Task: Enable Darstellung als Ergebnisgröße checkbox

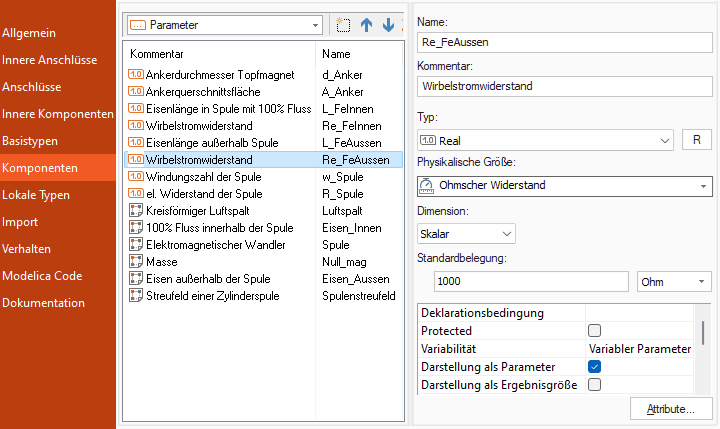Action: tap(594, 385)
